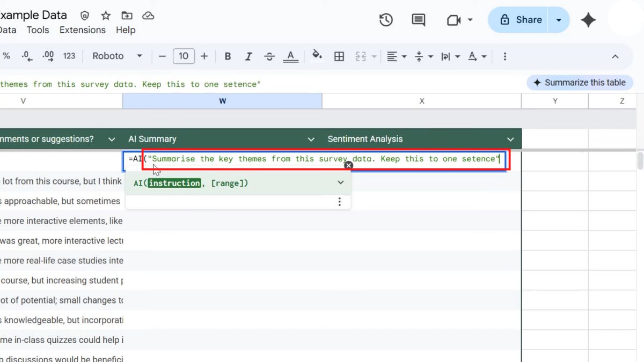Click the vertical scrollbar
The image size is (644, 362).
(x=640, y=161)
